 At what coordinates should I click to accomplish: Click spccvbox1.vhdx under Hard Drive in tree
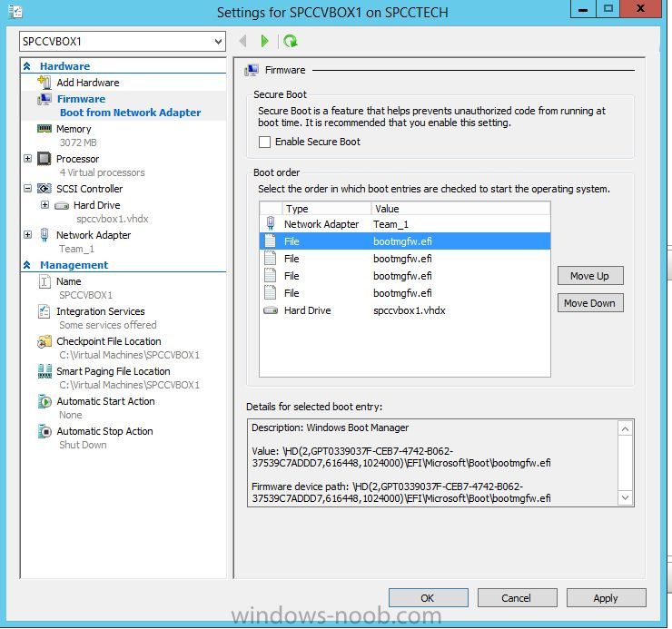coord(113,219)
